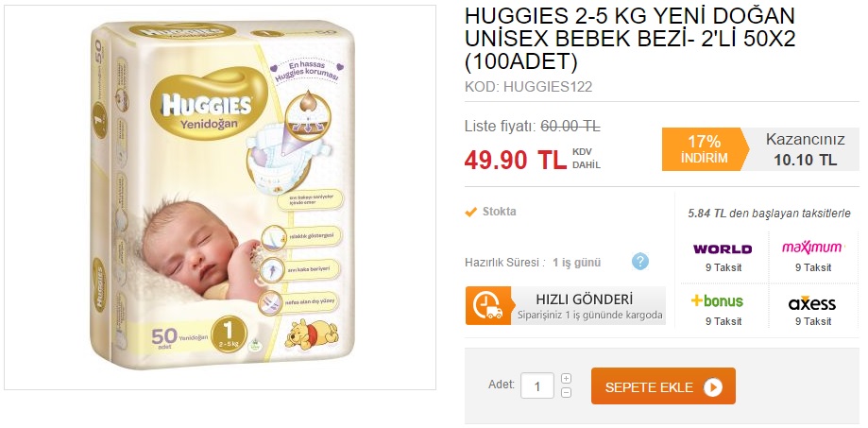Click the 17% İndirim discount badge
This screenshot has height=428, width=868.
click(705, 149)
